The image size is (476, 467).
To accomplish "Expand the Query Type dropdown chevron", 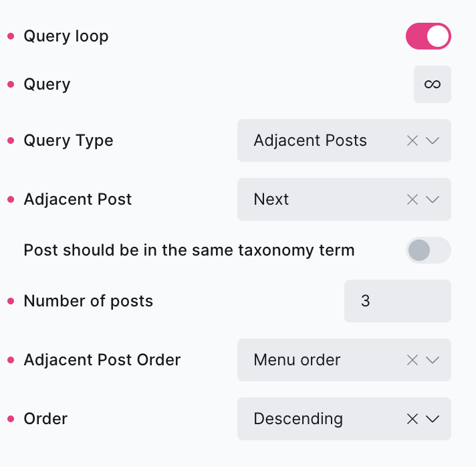I will tap(433, 141).
